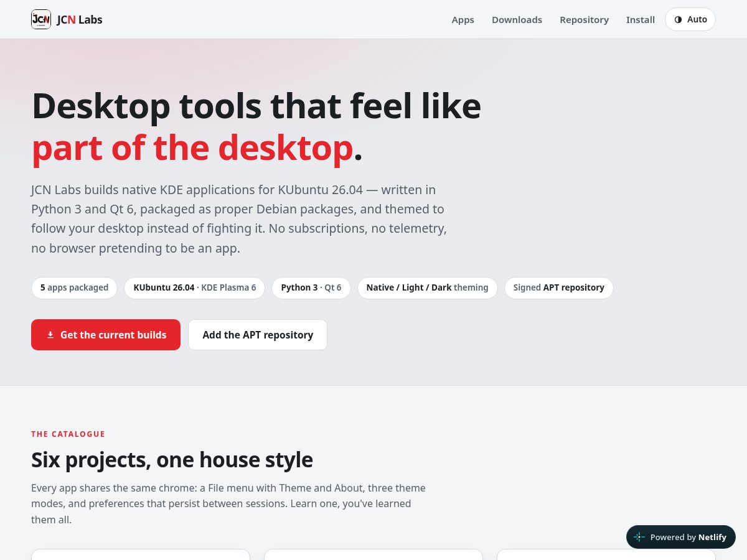Viewport: 747px width, 560px height.
Task: Select the "KUbuntu 26.04 · KDE Plasma 6" pill
Action: tap(195, 287)
